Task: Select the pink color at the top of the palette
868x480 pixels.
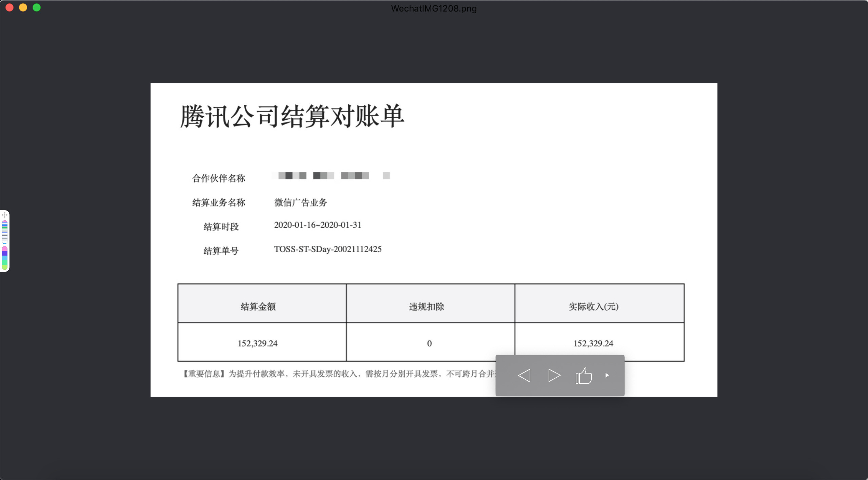Action: (x=5, y=248)
